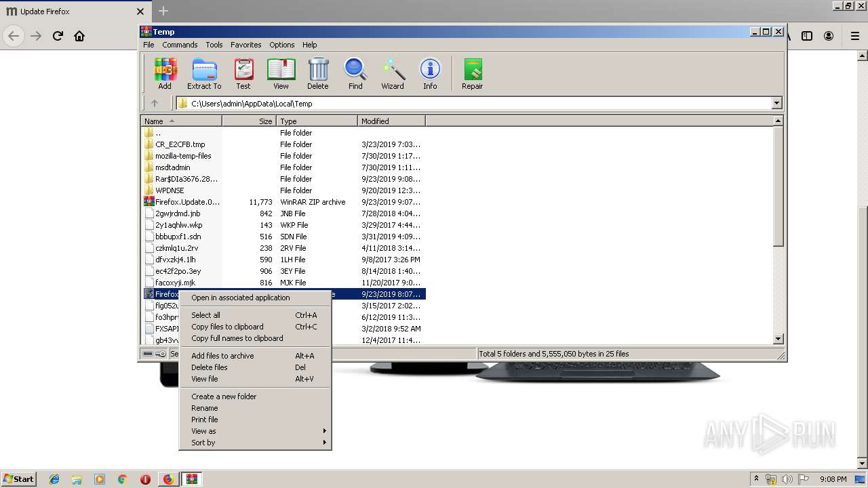Viewport: 868px width, 488px height.
Task: Select the 2y1aqhlw.wkp file
Action: (x=178, y=225)
